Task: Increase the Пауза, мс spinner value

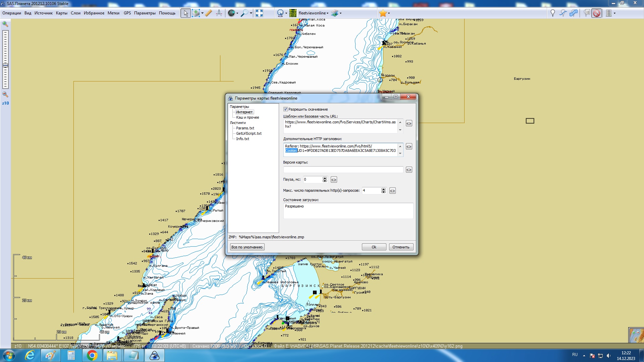Action: [325, 178]
